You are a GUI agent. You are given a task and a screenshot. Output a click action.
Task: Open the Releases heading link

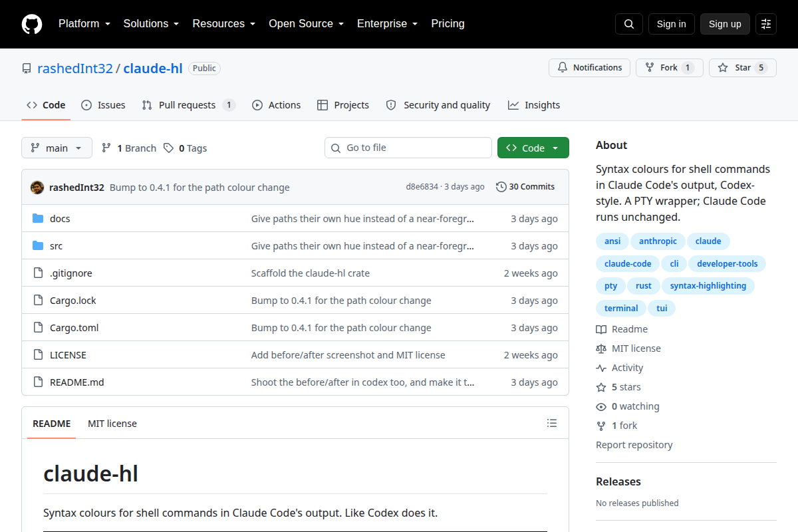618,481
